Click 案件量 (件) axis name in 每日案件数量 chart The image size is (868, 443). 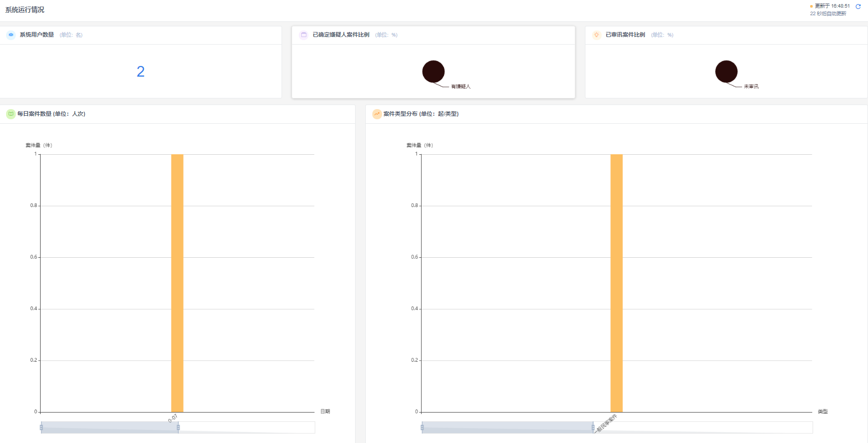[x=39, y=146]
